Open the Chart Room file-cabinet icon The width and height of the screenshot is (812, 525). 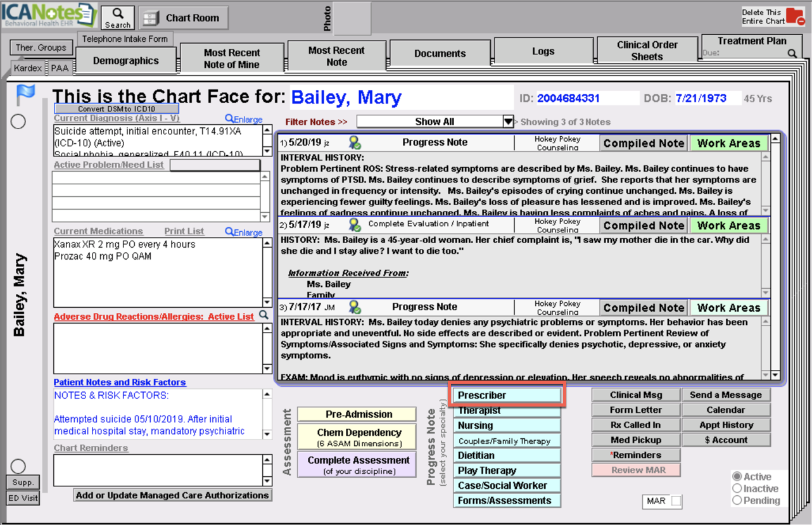click(x=151, y=17)
